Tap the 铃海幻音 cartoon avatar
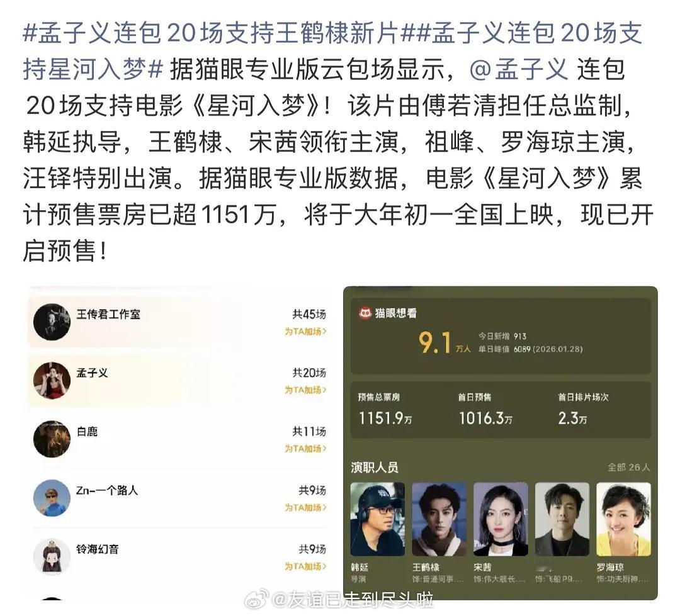 pos(52,557)
